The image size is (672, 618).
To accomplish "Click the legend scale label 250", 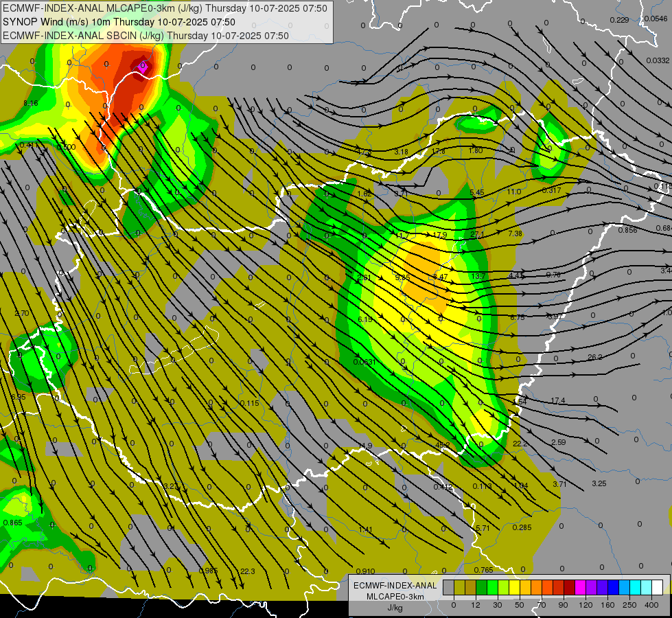I will pos(629,605).
